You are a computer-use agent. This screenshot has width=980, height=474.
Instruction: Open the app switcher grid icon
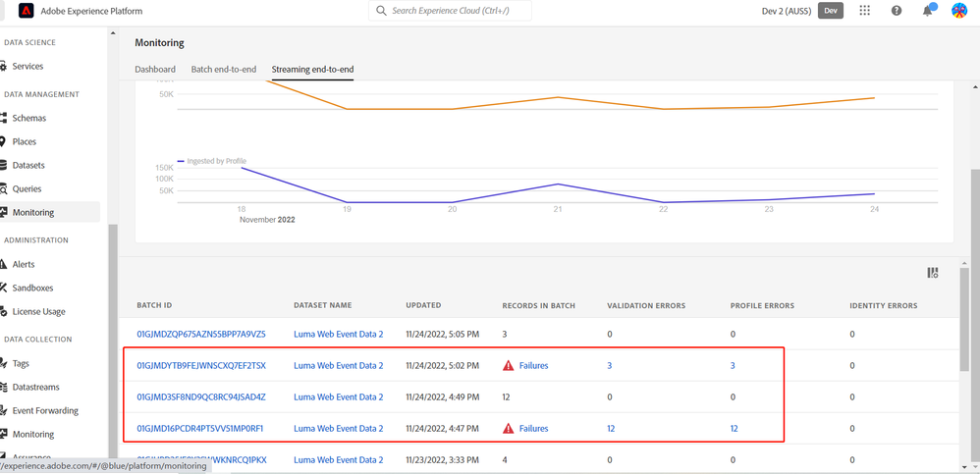coord(864,11)
